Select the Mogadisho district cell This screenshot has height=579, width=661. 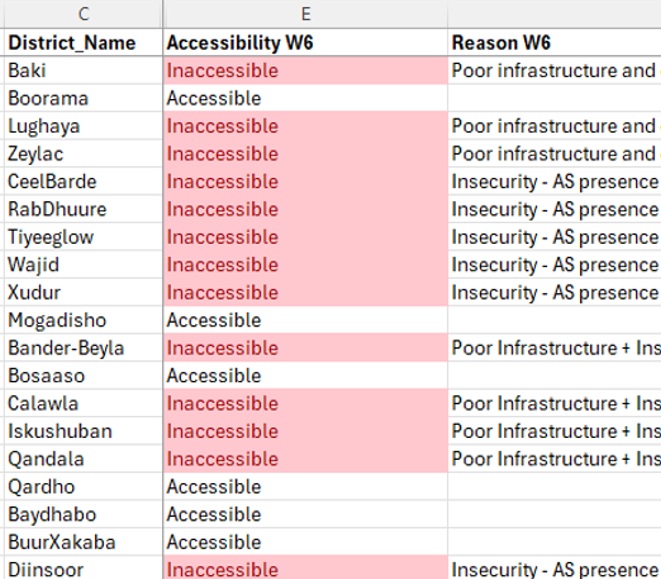pos(82,321)
